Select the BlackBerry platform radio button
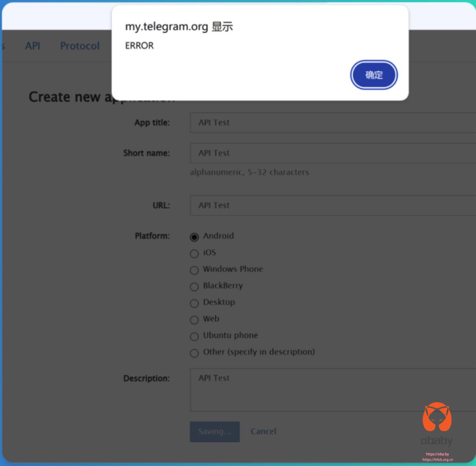Screen dimensions: 476x466 (x=194, y=287)
